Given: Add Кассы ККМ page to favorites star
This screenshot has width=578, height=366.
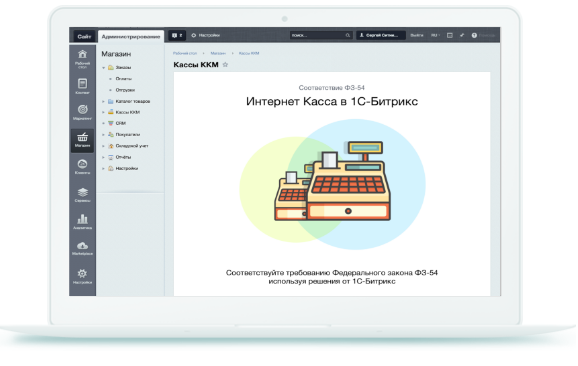Looking at the screenshot, I should [x=225, y=65].
